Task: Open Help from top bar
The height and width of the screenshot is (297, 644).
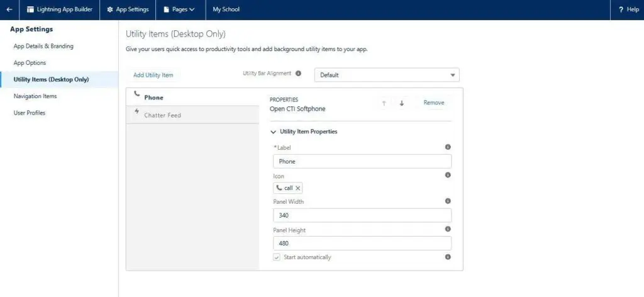Action: coord(628,9)
